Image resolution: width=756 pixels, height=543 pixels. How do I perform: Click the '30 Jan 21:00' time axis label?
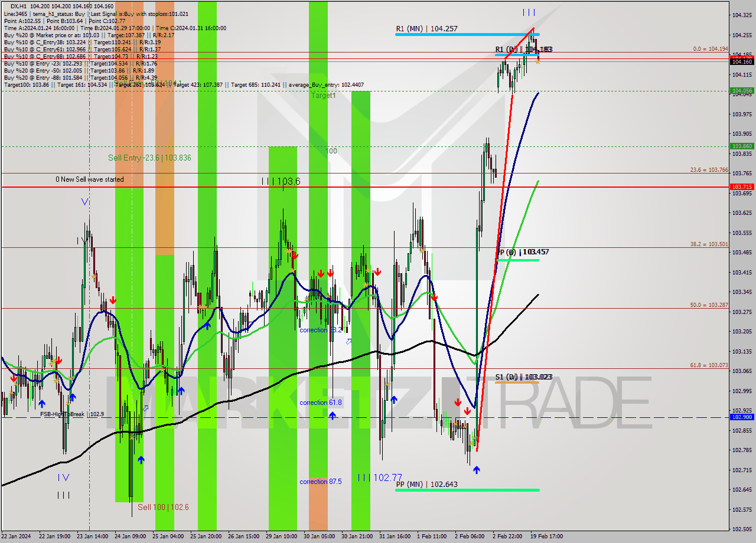pyautogui.click(x=357, y=537)
